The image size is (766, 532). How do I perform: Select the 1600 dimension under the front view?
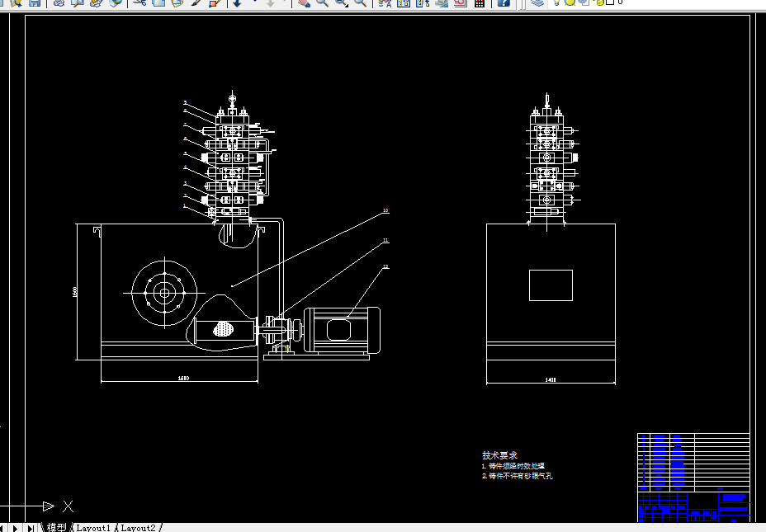click(183, 379)
